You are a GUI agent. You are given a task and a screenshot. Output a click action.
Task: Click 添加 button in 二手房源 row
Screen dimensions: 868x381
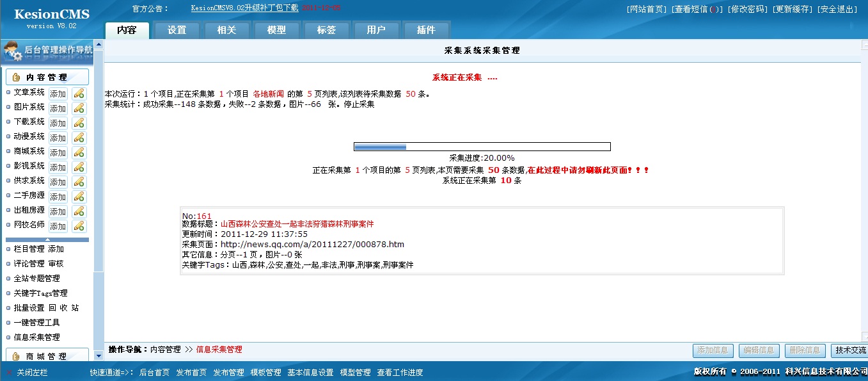pyautogui.click(x=58, y=197)
